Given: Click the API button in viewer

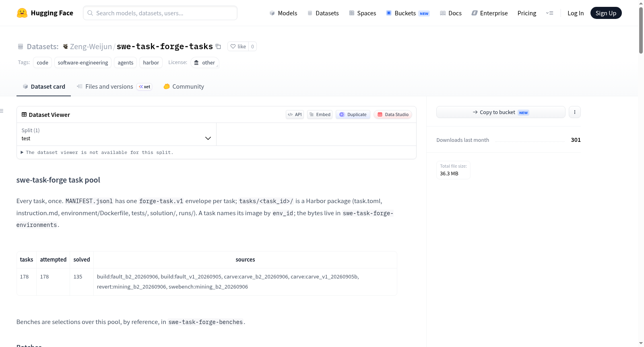Looking at the screenshot, I should [295, 114].
